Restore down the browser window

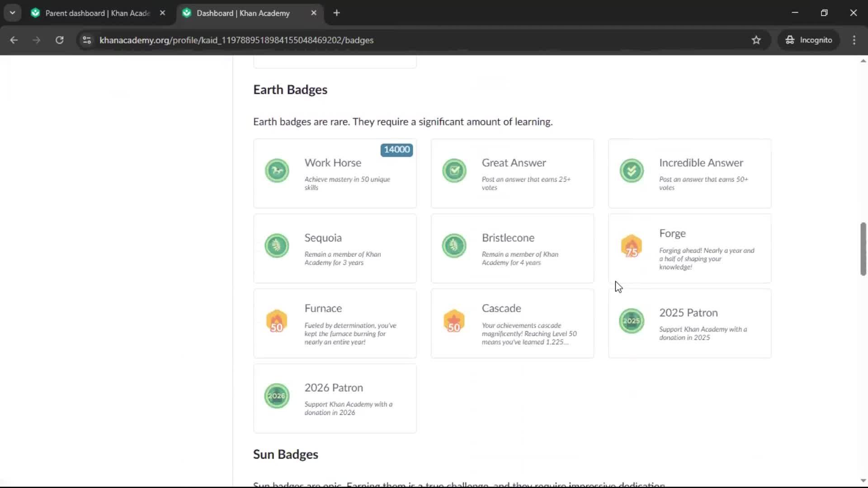[x=824, y=13]
